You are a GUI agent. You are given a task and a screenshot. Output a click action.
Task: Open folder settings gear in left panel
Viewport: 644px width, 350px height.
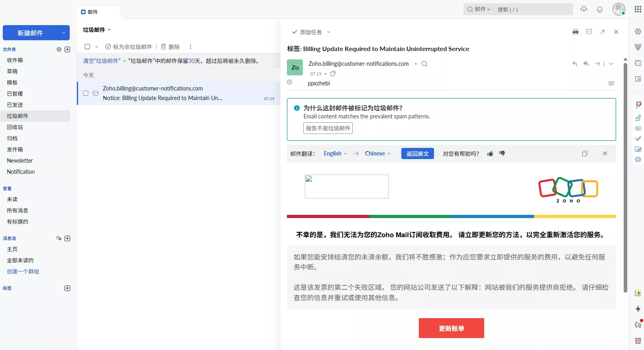pos(59,49)
